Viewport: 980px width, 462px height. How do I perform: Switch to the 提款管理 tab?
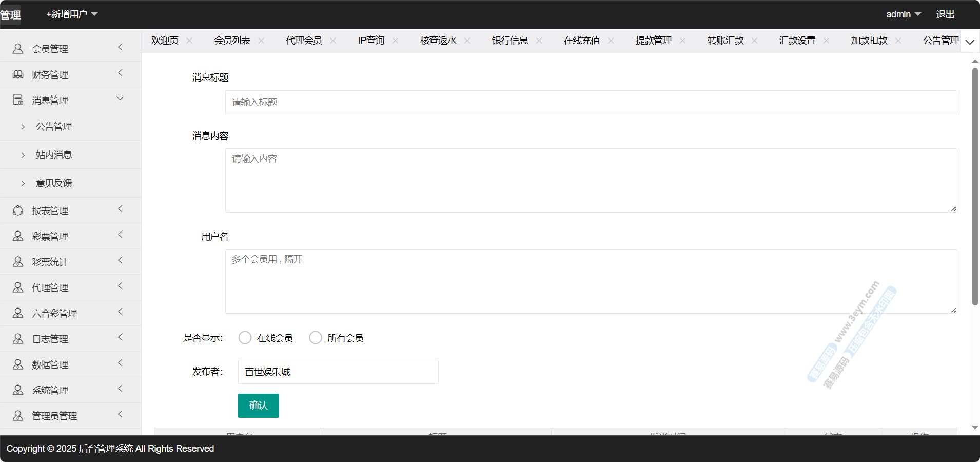(x=653, y=41)
